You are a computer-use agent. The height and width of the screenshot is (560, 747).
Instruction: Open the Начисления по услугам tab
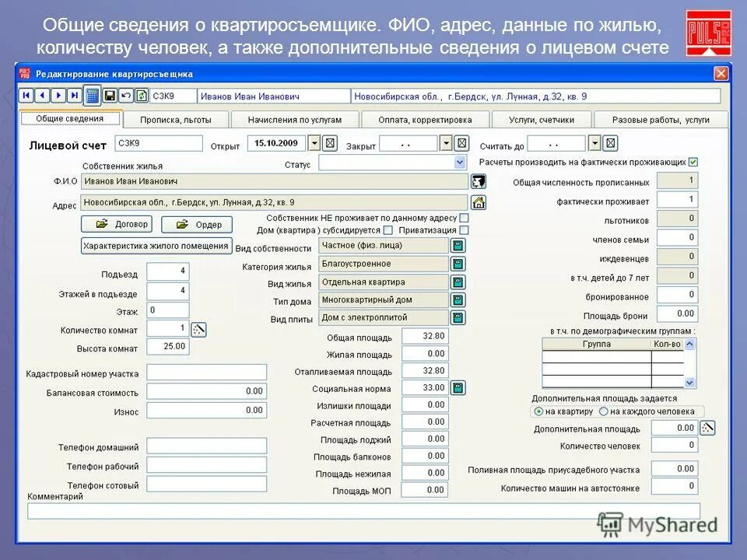click(x=295, y=120)
